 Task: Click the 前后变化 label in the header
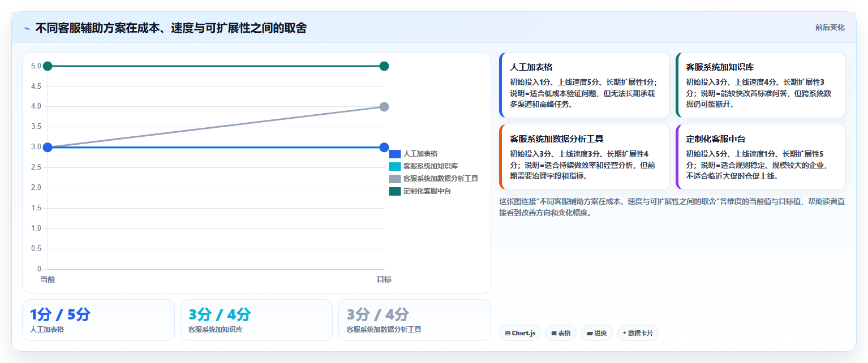tap(830, 28)
